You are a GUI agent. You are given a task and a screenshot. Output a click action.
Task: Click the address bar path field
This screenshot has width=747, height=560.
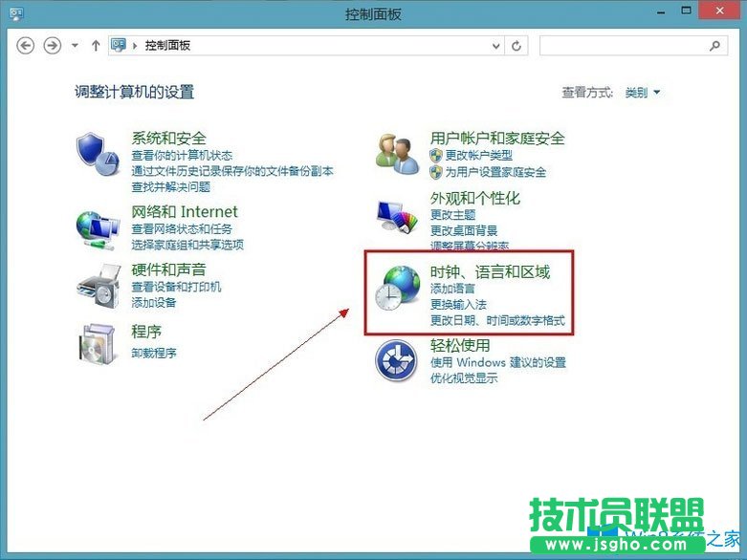coord(306,46)
